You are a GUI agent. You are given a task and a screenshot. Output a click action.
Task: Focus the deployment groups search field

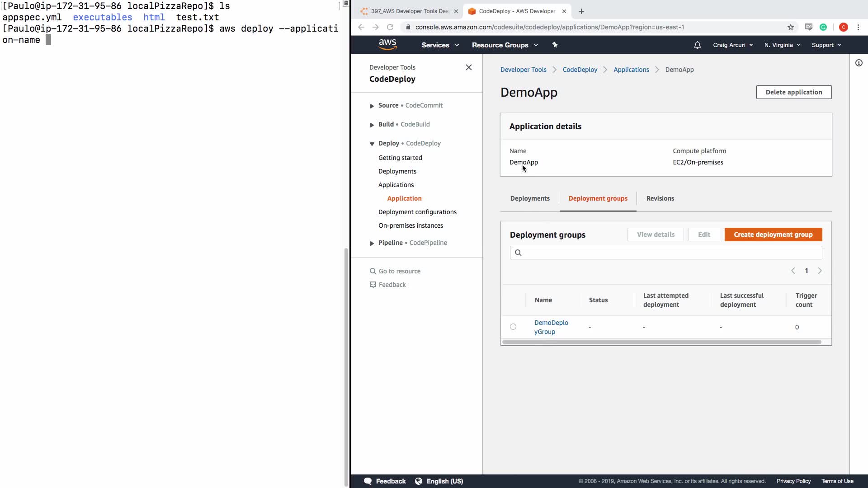click(x=665, y=253)
